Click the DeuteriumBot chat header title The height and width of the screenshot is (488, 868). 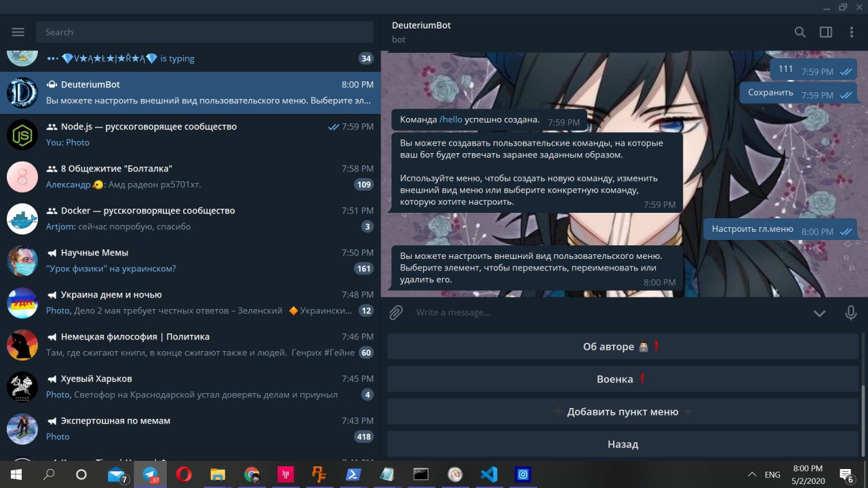click(x=421, y=25)
